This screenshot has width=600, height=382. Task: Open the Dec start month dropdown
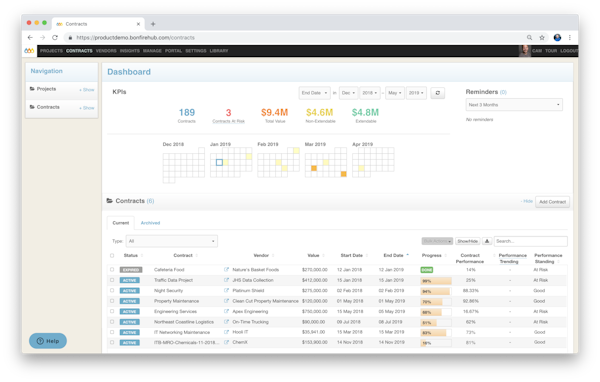[348, 93]
